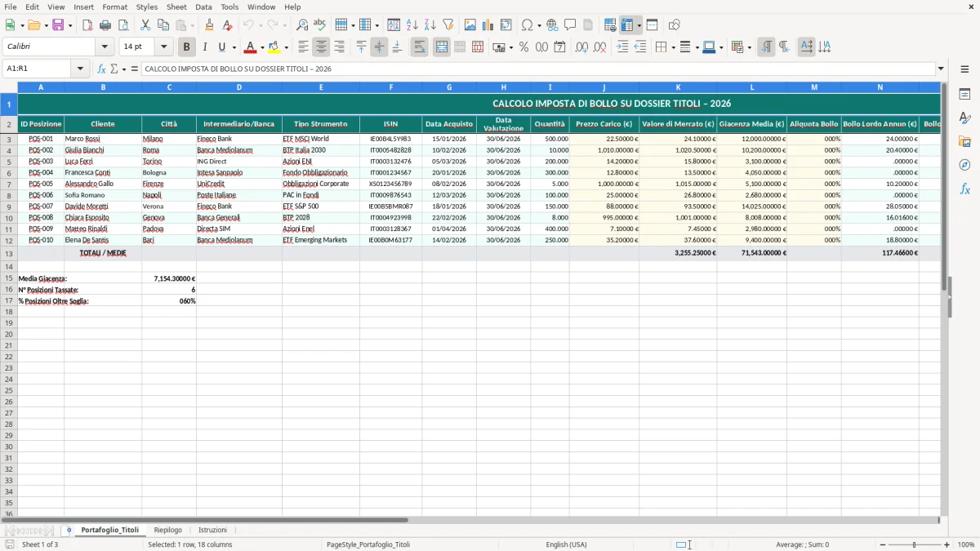Image resolution: width=980 pixels, height=551 pixels.
Task: Open the Font Size dropdown arrow
Action: (163, 47)
